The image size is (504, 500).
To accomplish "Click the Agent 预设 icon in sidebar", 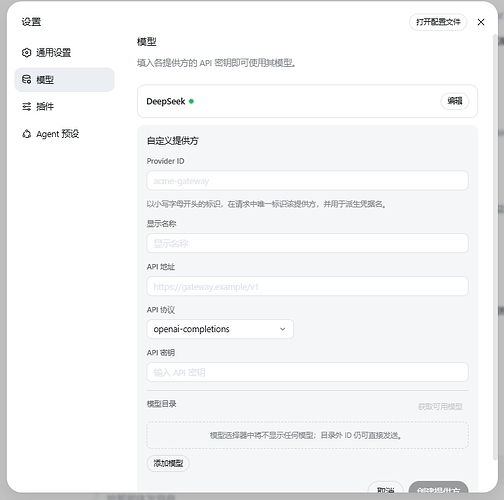I will click(26, 134).
